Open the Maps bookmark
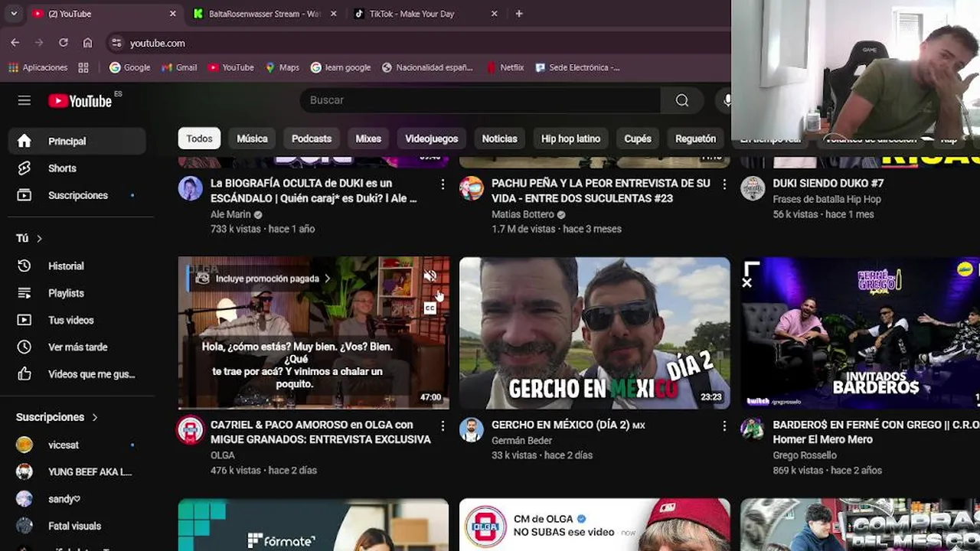This screenshot has height=551, width=980. pos(282,67)
